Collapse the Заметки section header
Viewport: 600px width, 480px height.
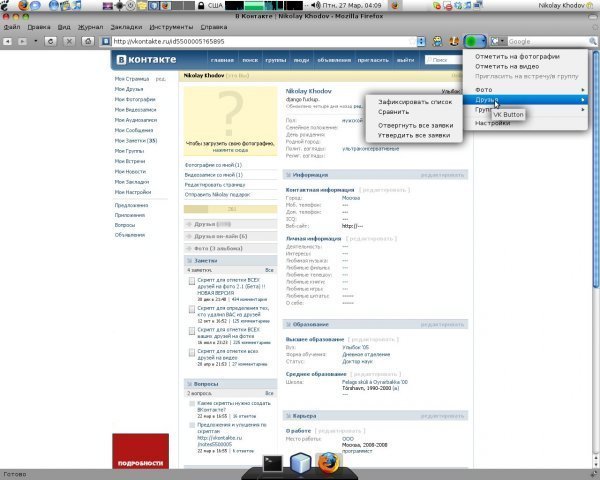pyautogui.click(x=230, y=261)
